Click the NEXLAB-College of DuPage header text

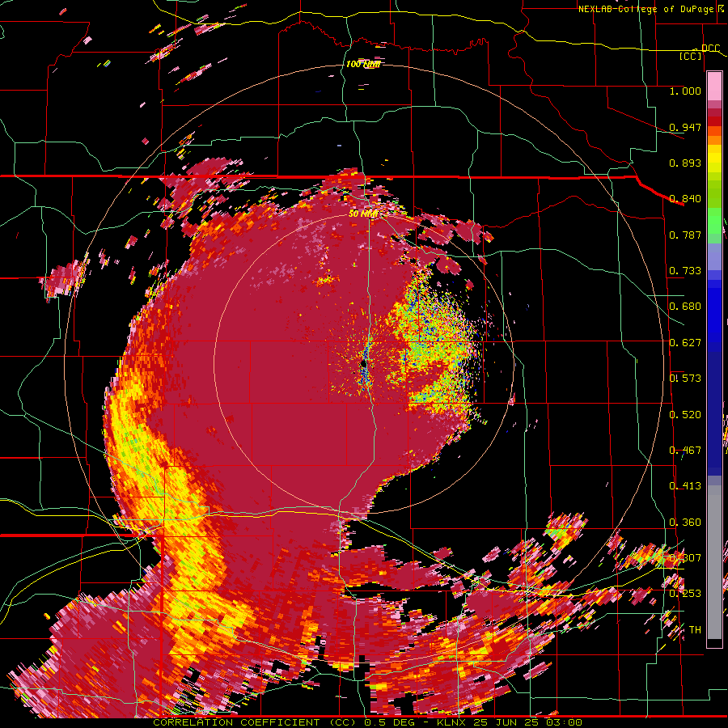click(647, 9)
